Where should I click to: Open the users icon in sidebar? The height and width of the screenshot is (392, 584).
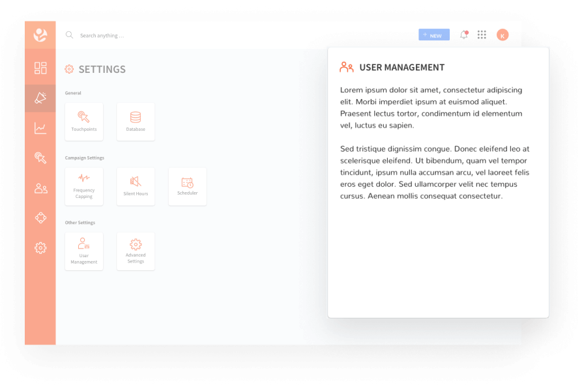[40, 188]
